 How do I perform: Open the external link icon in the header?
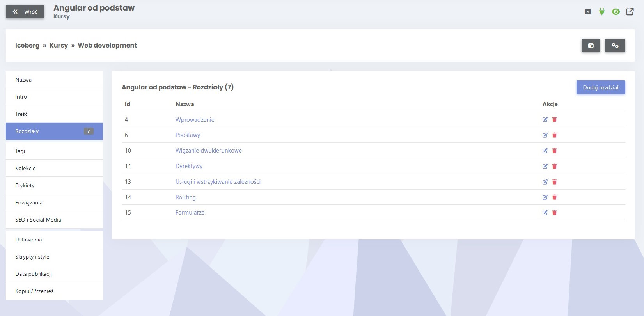pyautogui.click(x=630, y=12)
